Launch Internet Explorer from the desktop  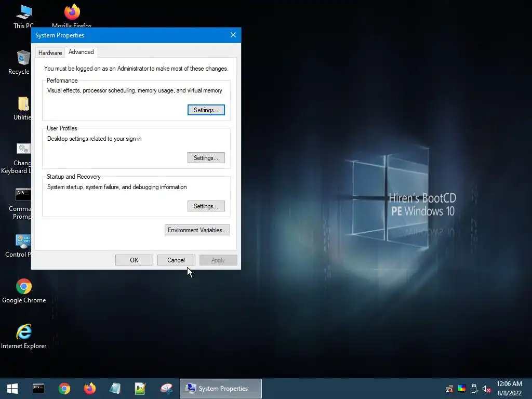coord(24,337)
